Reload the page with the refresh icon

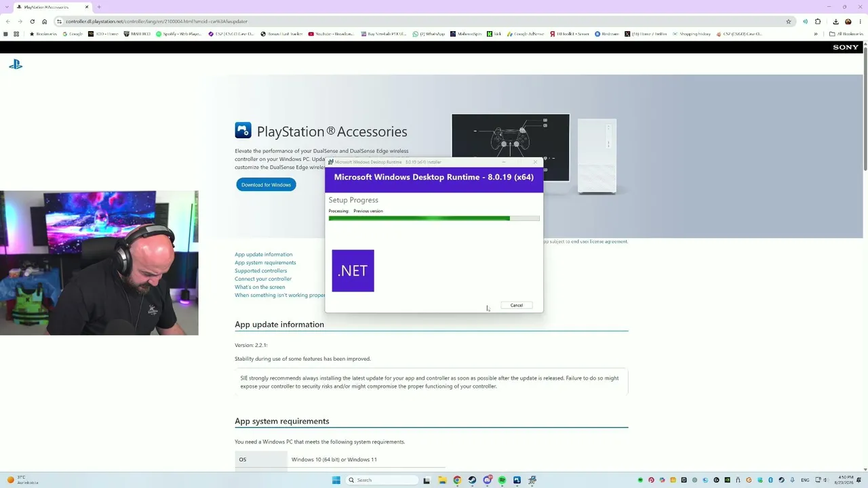click(32, 21)
